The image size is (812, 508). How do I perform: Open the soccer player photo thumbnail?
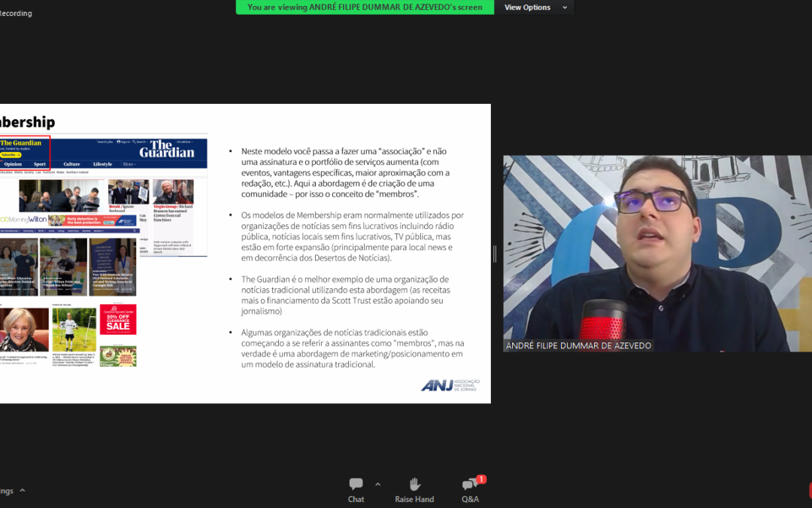tap(74, 330)
